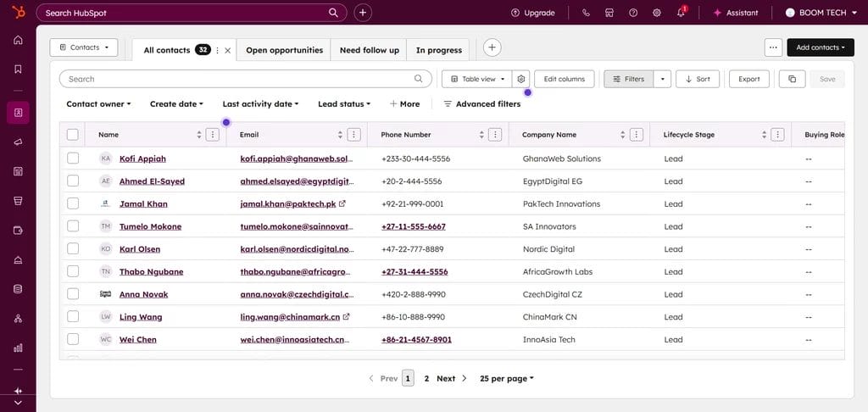Image resolution: width=868 pixels, height=412 pixels.
Task: Select the Tumelo Mokone row checkbox
Action: [73, 226]
